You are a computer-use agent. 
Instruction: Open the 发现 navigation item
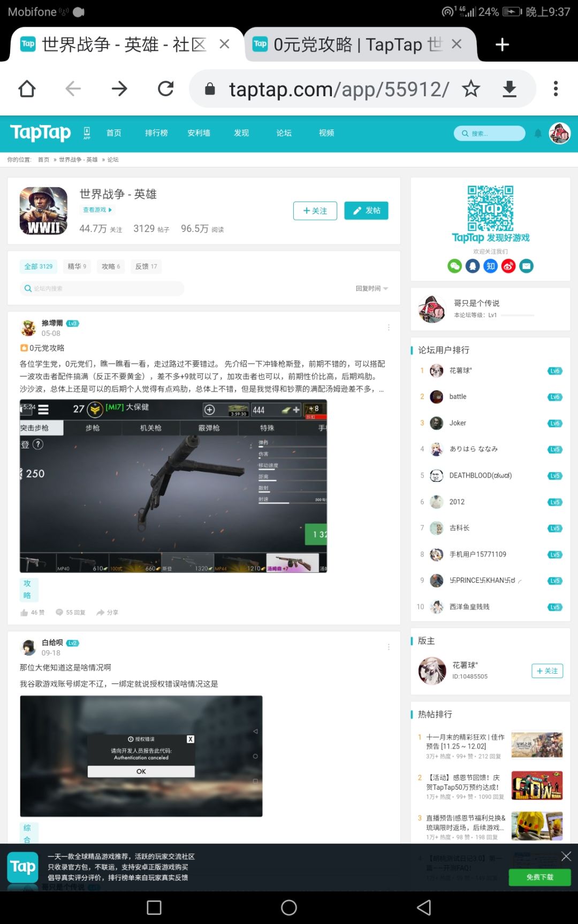241,133
